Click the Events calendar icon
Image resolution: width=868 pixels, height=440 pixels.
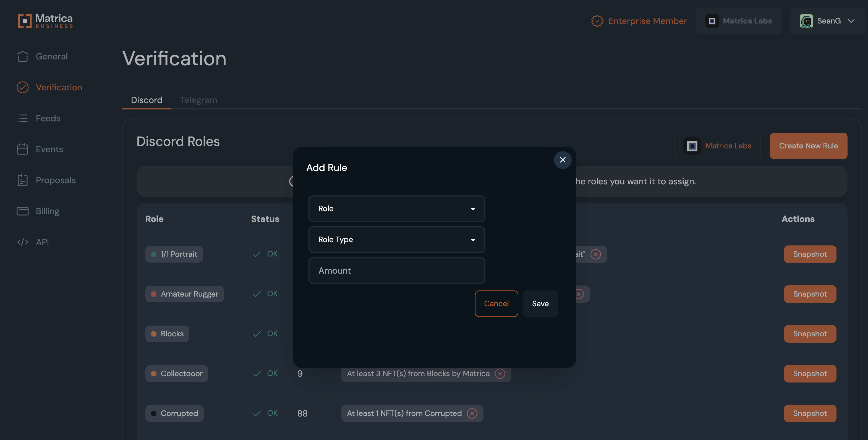tap(23, 149)
